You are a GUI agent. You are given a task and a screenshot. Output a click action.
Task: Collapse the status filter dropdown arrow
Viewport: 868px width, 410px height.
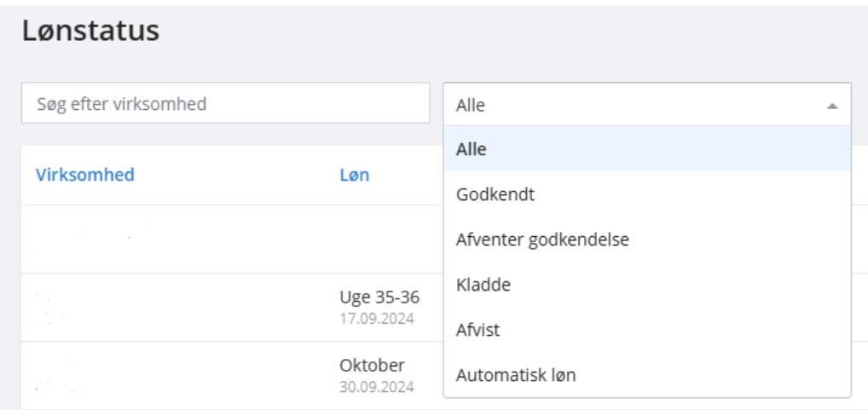[832, 105]
